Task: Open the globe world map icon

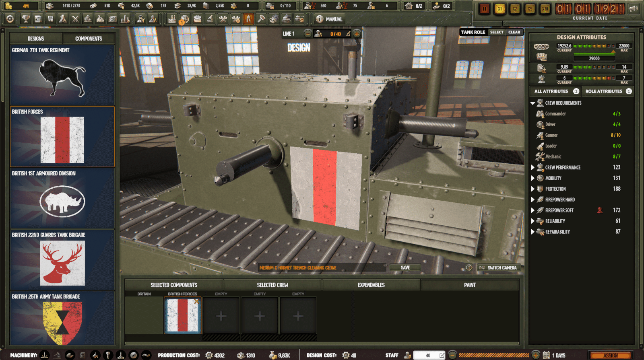Action: coord(184,19)
